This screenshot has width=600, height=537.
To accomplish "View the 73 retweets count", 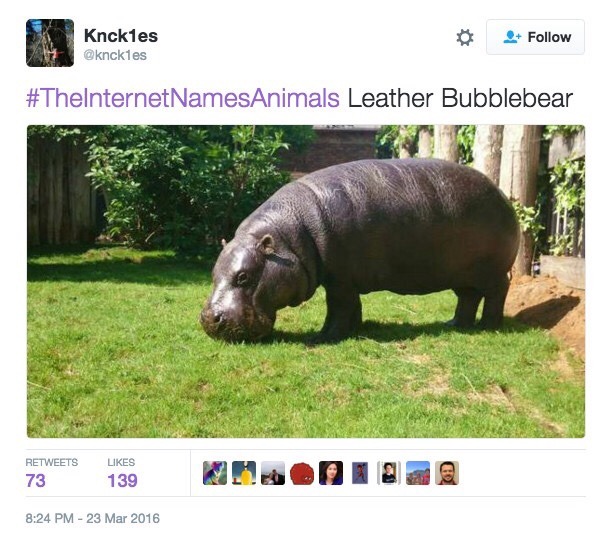I will pyautogui.click(x=36, y=480).
